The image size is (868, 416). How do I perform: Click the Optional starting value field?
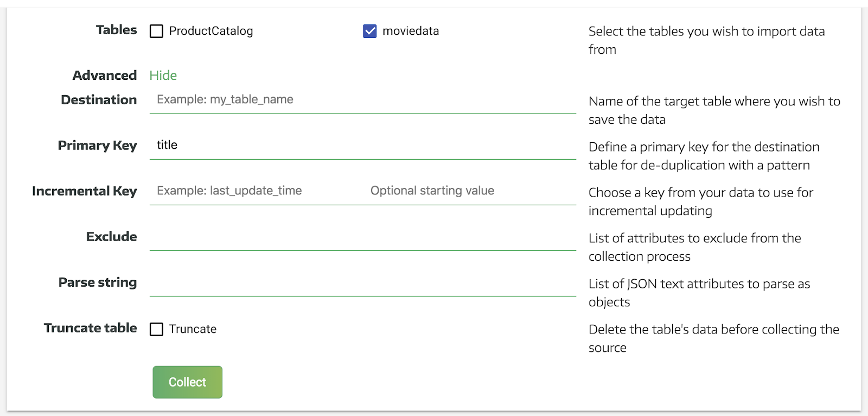pos(470,191)
